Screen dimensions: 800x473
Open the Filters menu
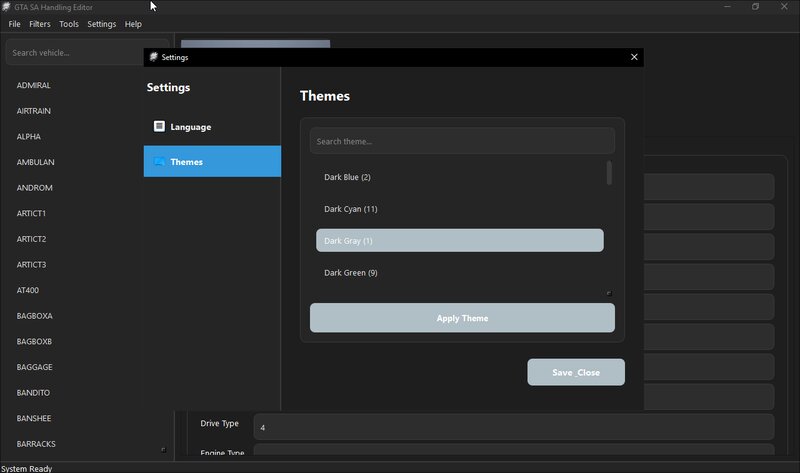pyautogui.click(x=40, y=24)
